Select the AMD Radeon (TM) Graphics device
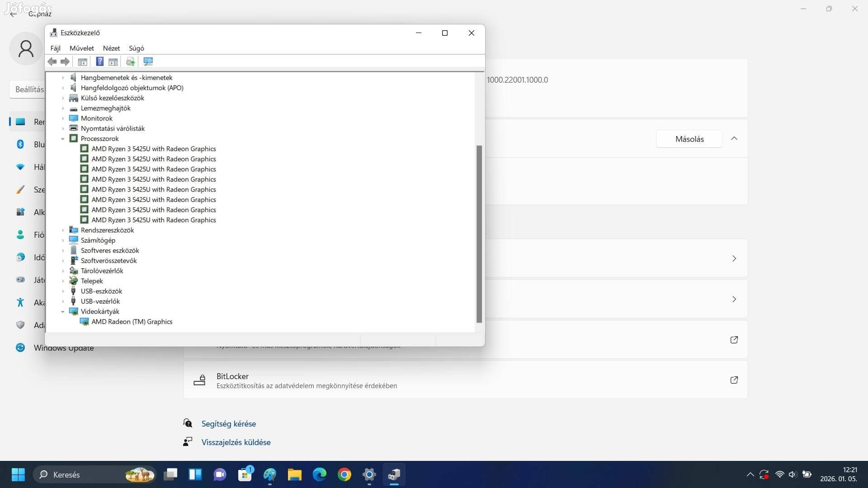The width and height of the screenshot is (868, 488). [x=132, y=322]
